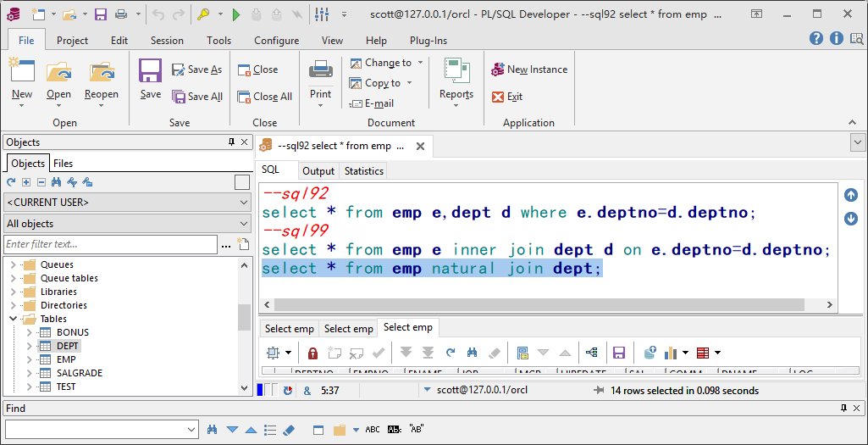This screenshot has height=445, width=868.
Task: Click the define browser filters icon
Action: pos(71,181)
